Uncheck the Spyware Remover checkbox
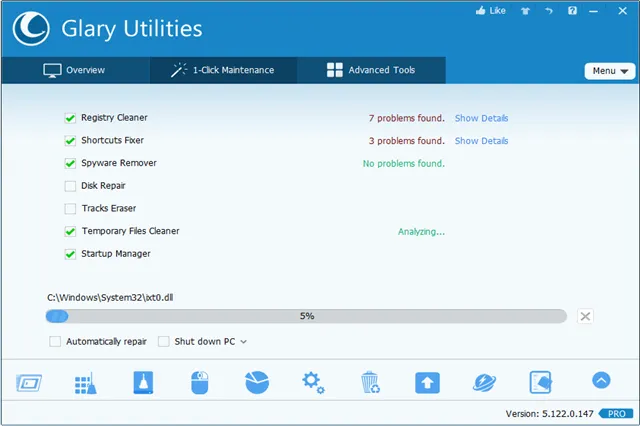The width and height of the screenshot is (640, 426). [70, 163]
